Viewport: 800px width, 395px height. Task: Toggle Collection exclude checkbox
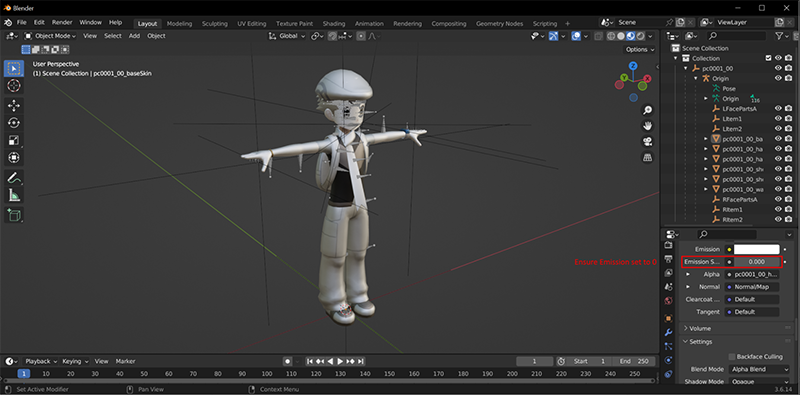(768, 58)
